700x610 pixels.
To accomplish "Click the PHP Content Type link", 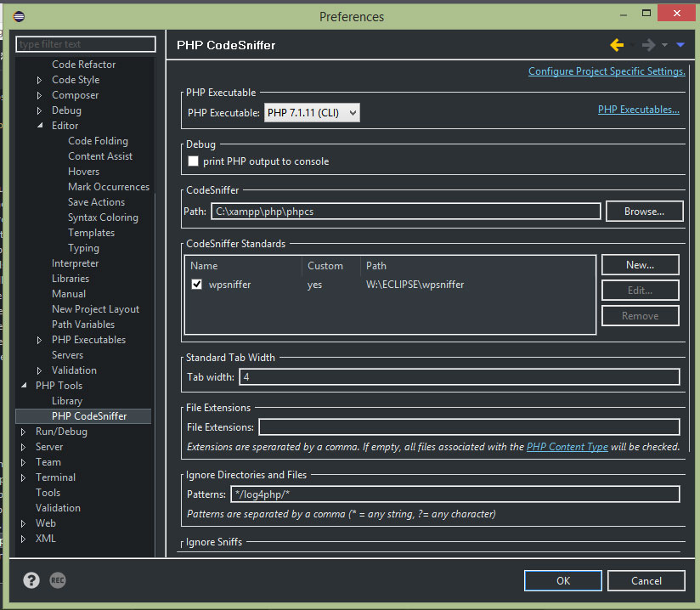I will (567, 447).
